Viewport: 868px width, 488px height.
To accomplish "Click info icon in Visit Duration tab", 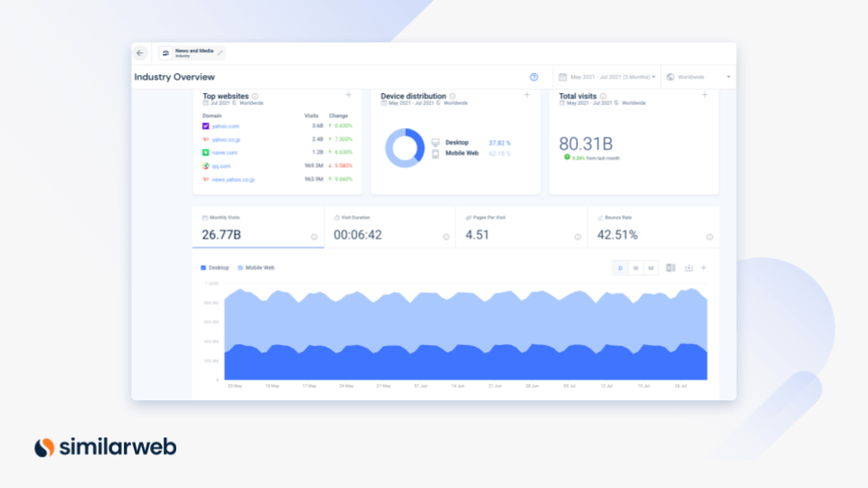I will [x=446, y=237].
